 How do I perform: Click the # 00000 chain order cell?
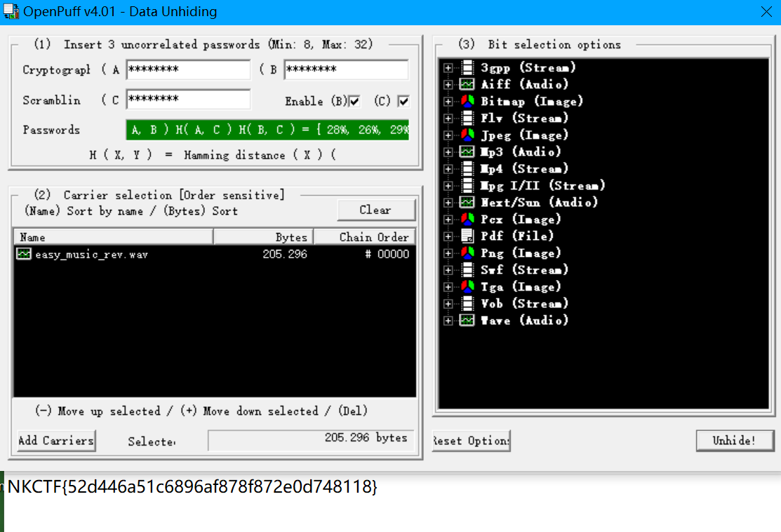(387, 254)
